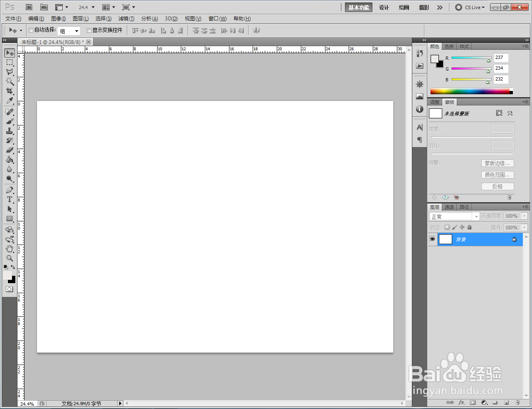The image size is (532, 409).
Task: Delete layer trash icon in Layers panel
Action: coord(517,402)
